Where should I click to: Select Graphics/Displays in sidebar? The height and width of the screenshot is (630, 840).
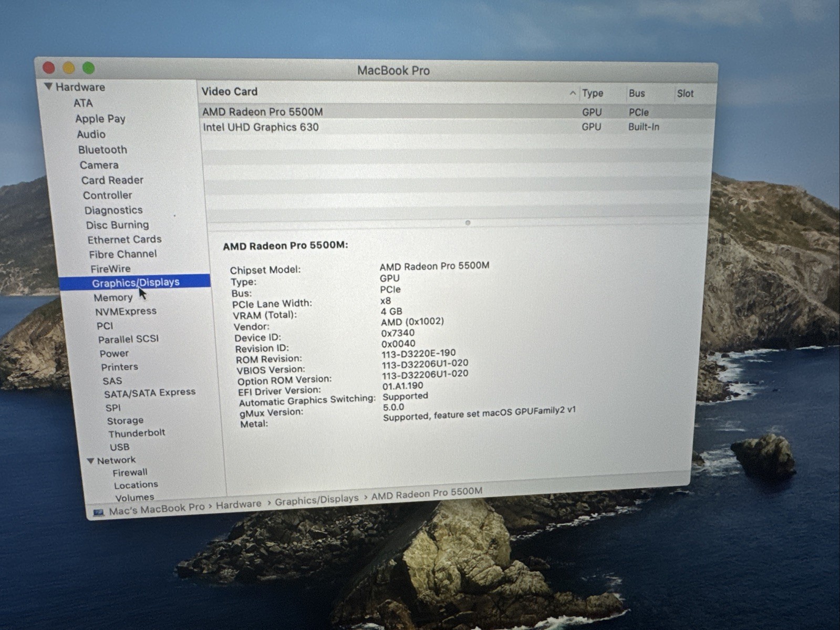point(135,283)
